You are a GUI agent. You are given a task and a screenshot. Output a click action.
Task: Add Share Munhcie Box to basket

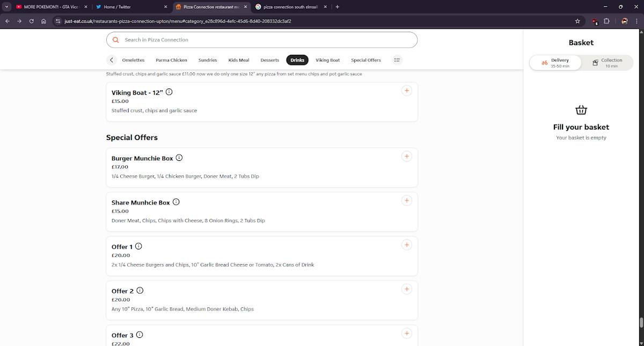(407, 201)
